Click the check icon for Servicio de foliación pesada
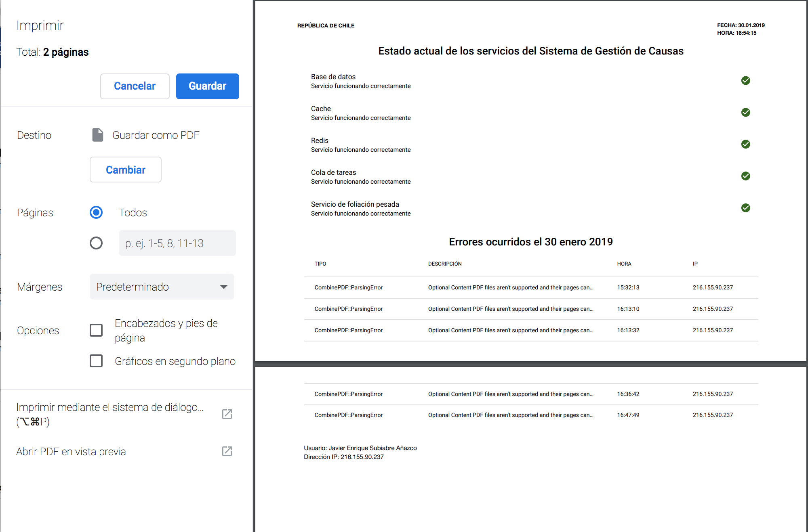The width and height of the screenshot is (808, 532). [745, 208]
